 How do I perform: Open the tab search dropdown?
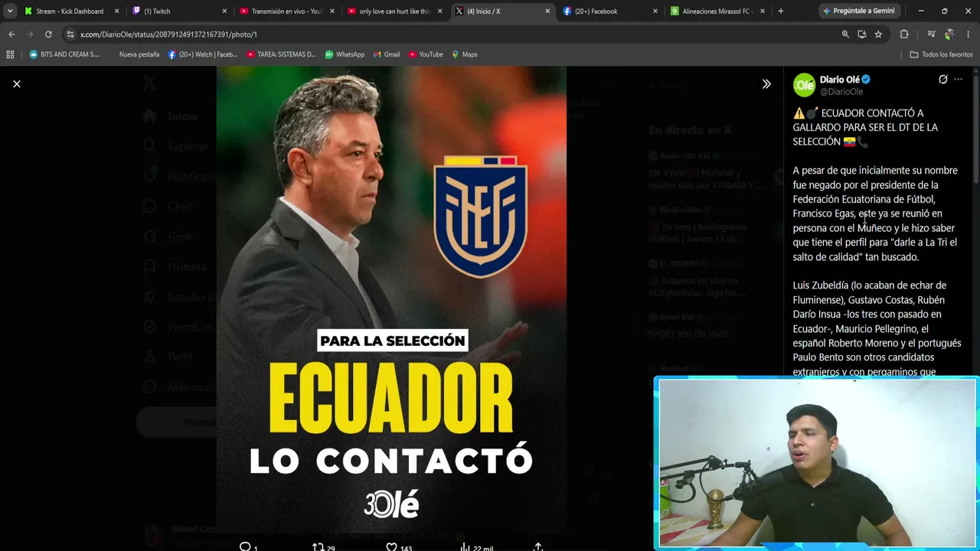point(9,11)
